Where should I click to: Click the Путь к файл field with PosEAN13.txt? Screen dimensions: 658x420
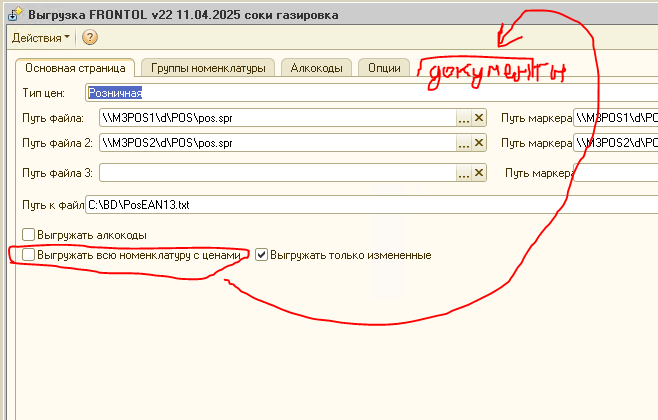[x=370, y=206]
